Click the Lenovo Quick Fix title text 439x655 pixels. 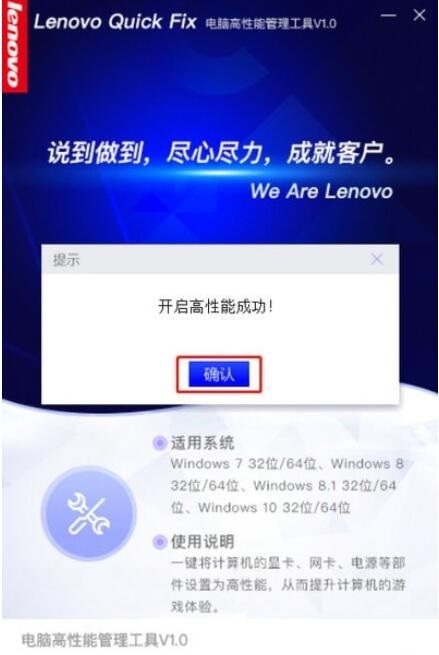(x=115, y=22)
